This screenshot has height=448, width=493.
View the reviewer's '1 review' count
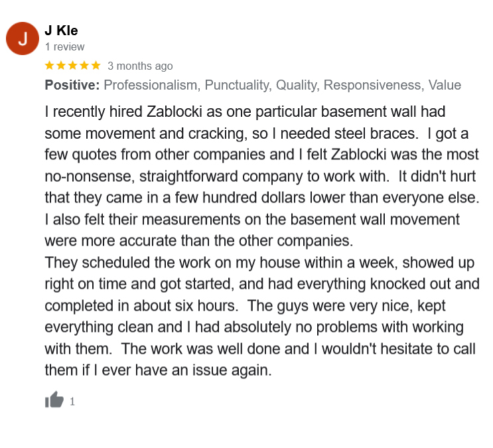click(x=65, y=47)
